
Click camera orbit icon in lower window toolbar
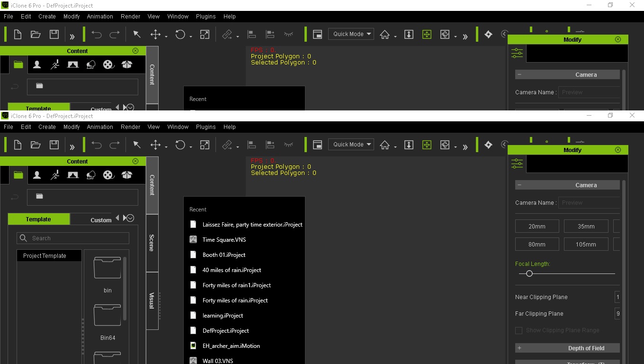(x=445, y=145)
